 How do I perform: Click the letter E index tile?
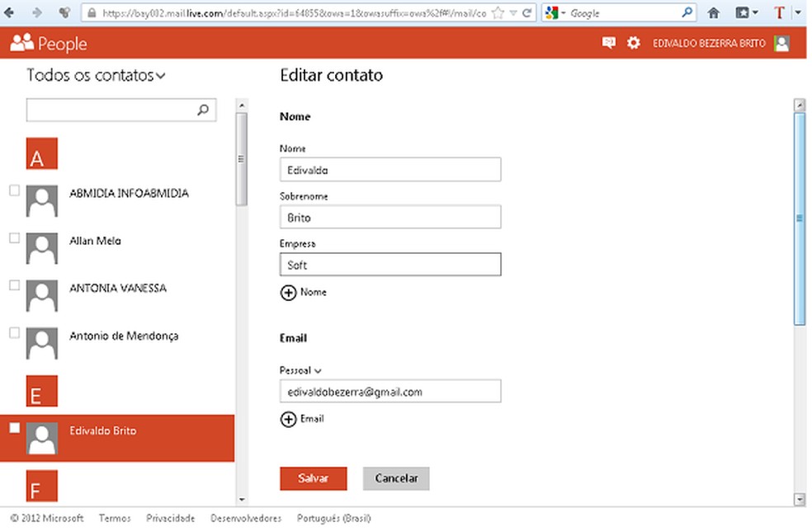(x=42, y=391)
